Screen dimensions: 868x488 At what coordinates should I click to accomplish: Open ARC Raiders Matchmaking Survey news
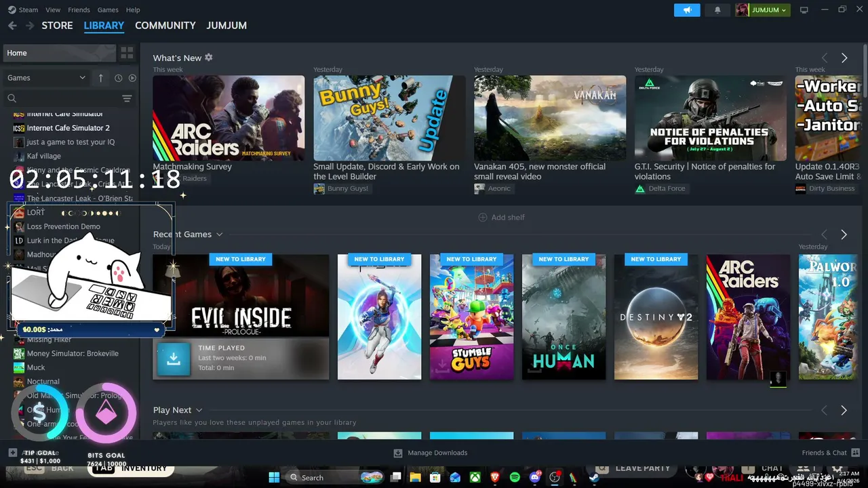point(229,118)
